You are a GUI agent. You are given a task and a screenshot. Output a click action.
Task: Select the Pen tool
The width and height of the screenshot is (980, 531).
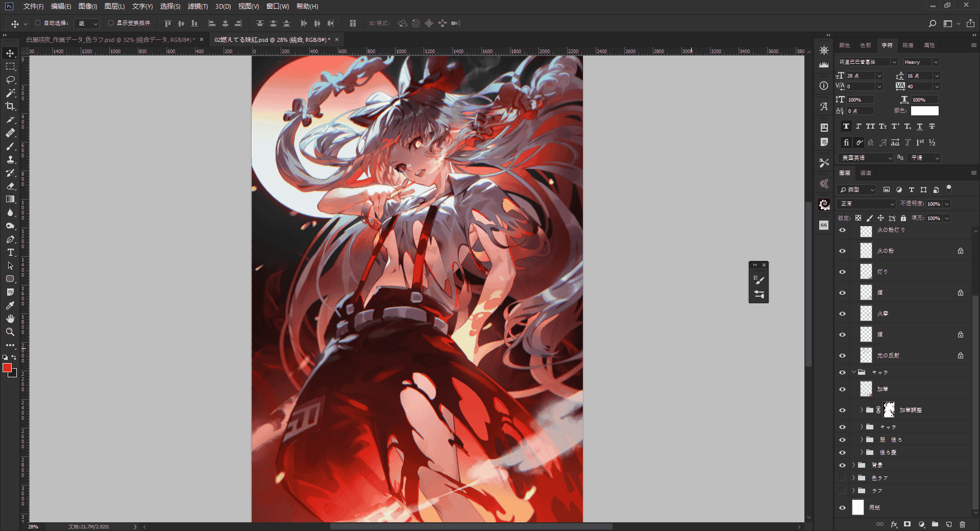pyautogui.click(x=10, y=239)
